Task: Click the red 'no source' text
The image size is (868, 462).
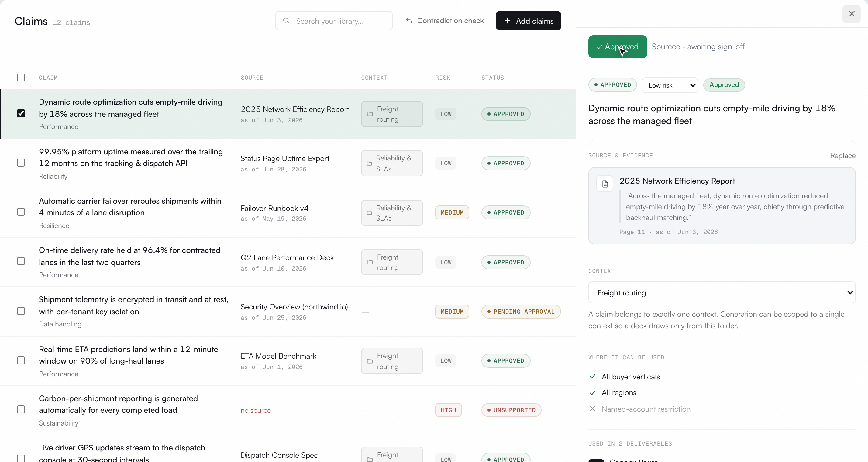Action: [x=256, y=410]
